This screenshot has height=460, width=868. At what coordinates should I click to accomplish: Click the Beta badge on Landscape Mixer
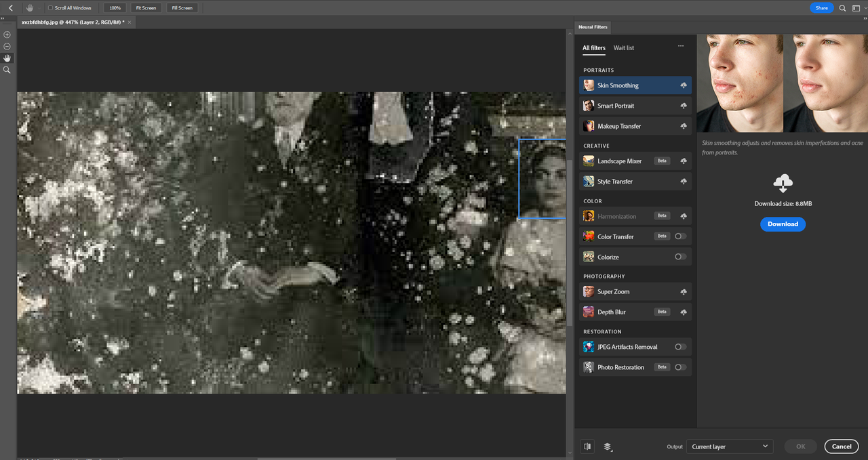coord(663,161)
